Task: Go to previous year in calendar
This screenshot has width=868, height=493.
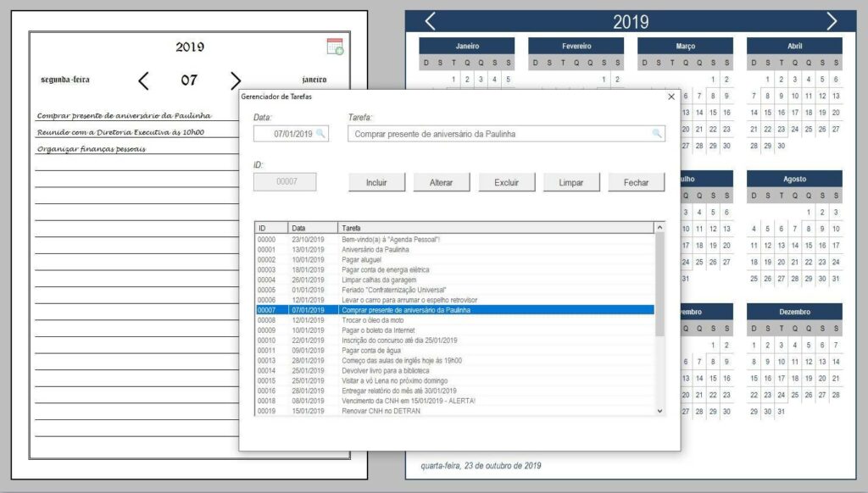Action: tap(430, 21)
